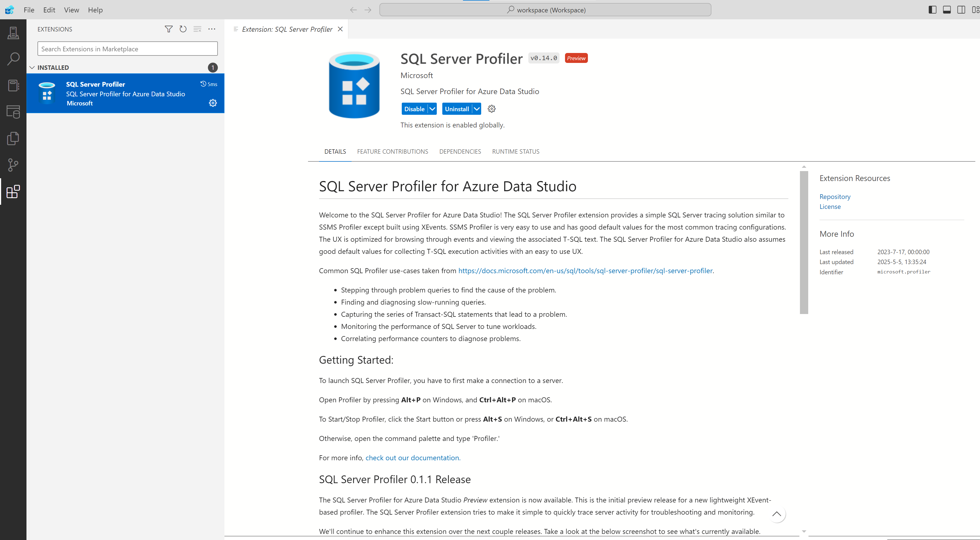Click the SQL Server Profiler large extension icon

pos(354,85)
